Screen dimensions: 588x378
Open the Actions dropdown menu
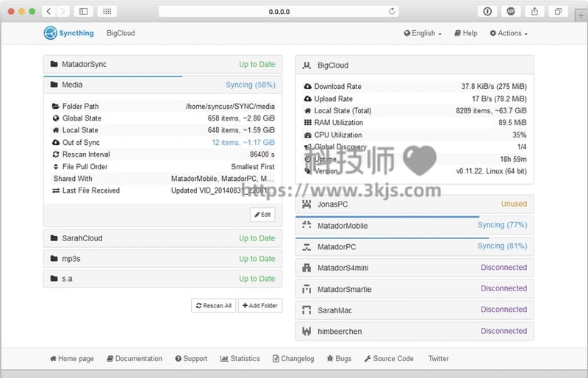[509, 33]
